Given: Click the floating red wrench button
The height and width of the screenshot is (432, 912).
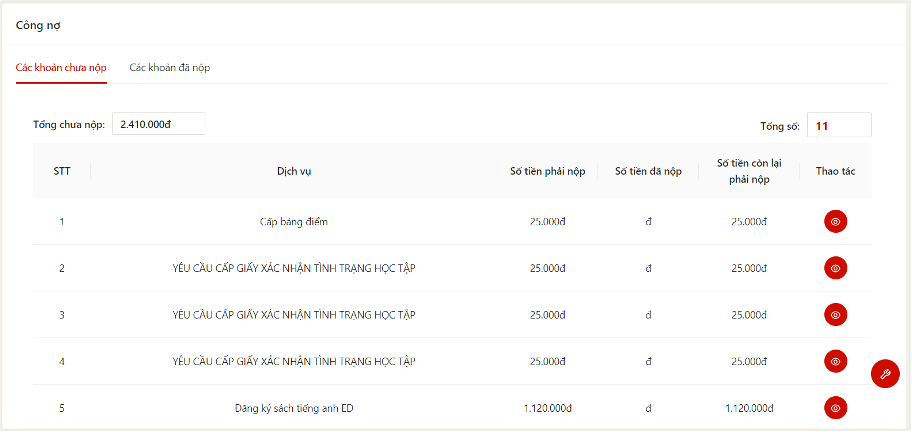Looking at the screenshot, I should tap(885, 374).
